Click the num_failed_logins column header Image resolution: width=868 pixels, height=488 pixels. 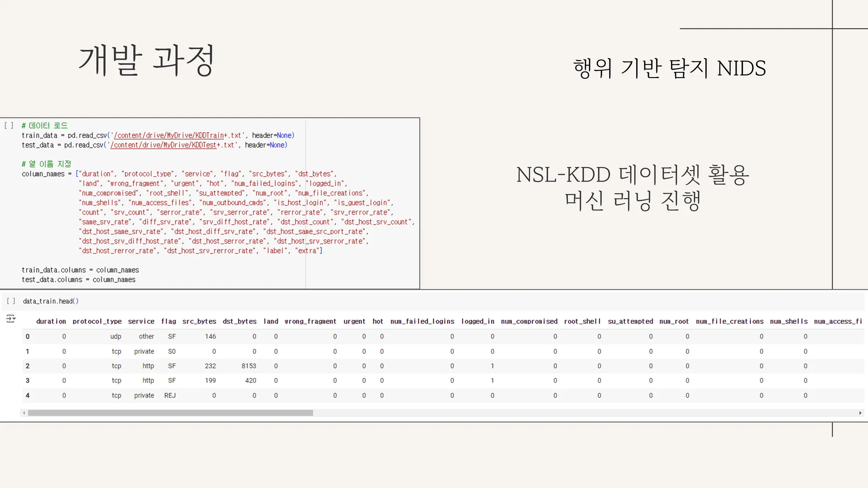click(x=422, y=322)
